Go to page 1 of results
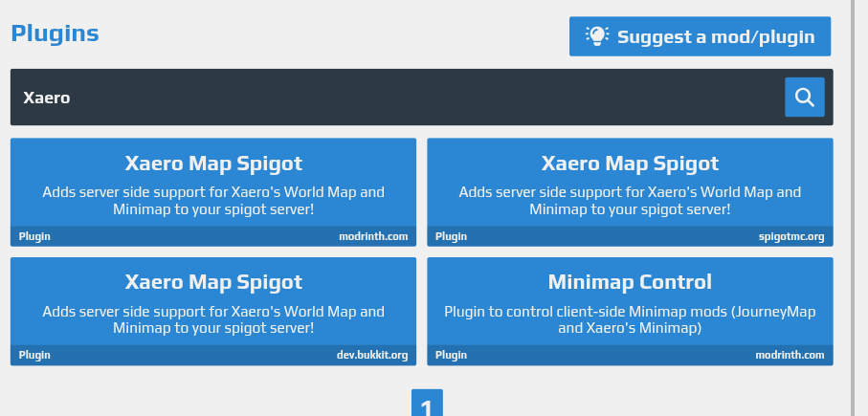The image size is (868, 416). click(427, 404)
